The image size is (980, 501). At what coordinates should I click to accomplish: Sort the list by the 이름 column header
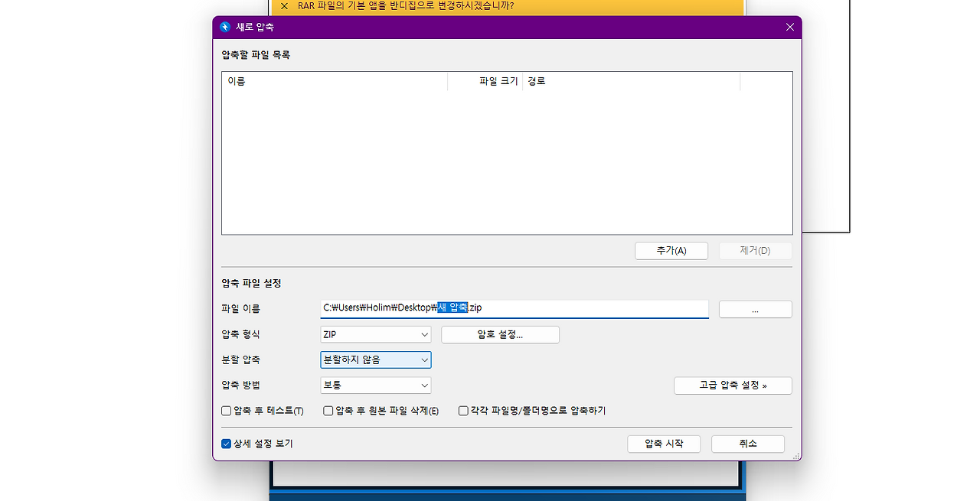tap(334, 81)
